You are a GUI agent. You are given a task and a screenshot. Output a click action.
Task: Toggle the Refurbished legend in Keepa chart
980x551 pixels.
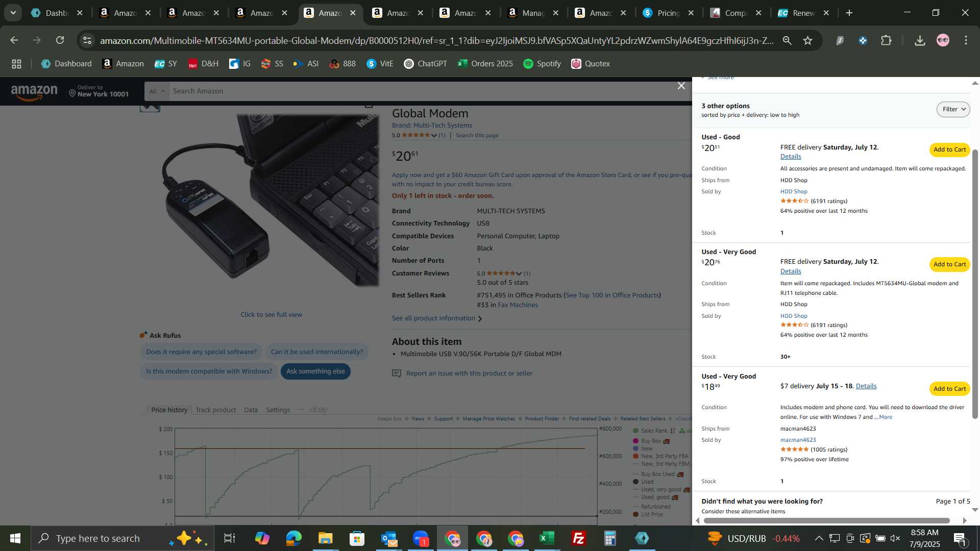[652, 507]
